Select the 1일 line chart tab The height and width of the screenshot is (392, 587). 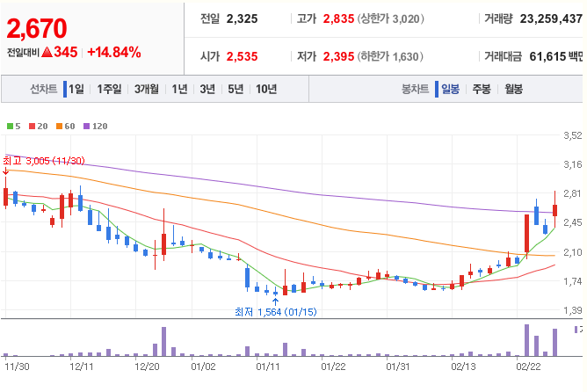pyautogui.click(x=76, y=89)
